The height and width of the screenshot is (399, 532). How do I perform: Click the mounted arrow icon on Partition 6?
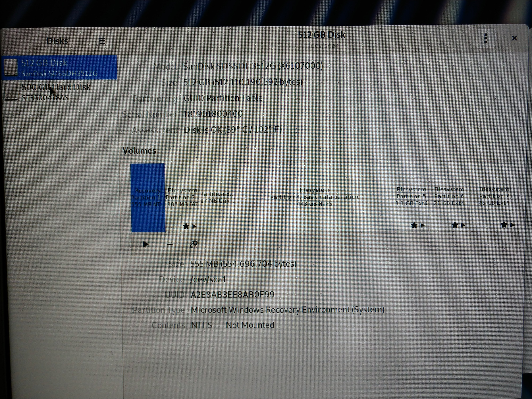coord(463,225)
